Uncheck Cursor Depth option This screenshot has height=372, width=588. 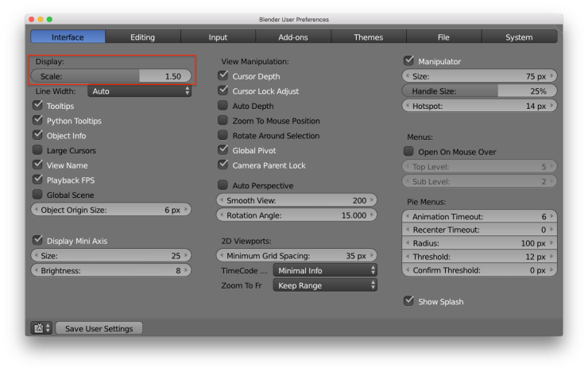click(223, 76)
